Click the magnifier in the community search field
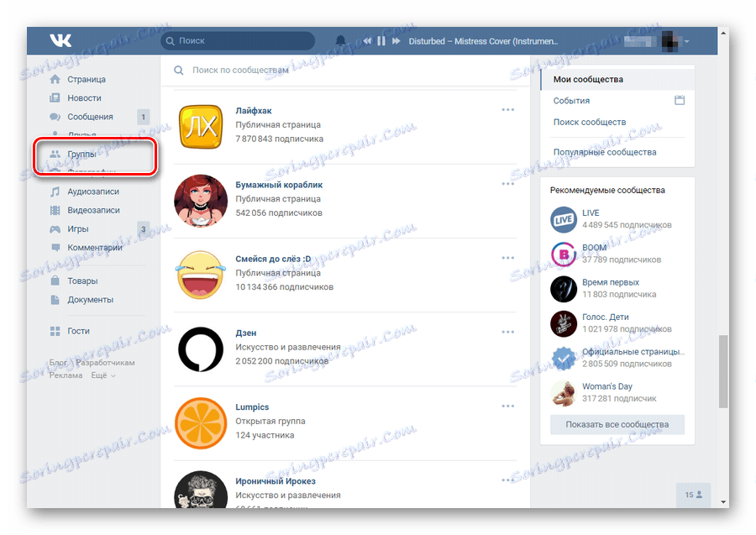The image size is (756, 535). tap(176, 71)
